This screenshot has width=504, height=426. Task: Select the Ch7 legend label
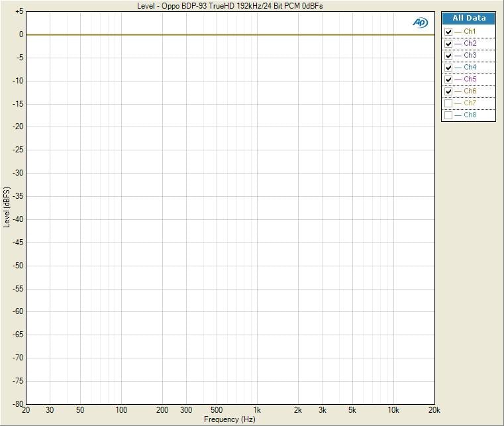click(x=470, y=103)
